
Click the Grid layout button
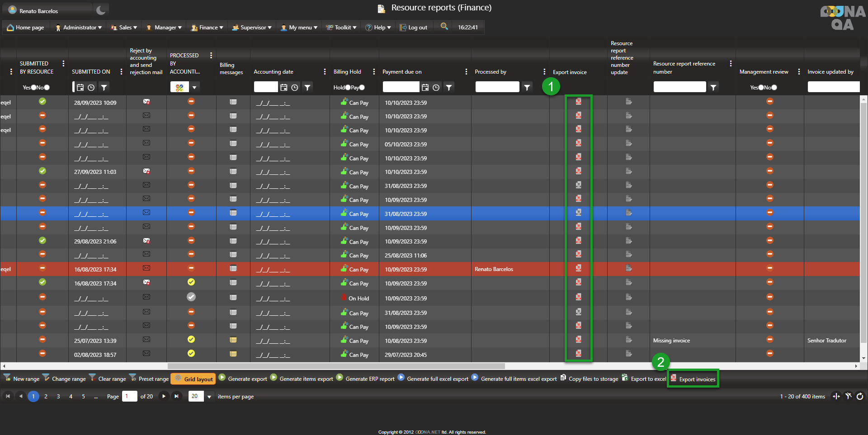point(193,379)
